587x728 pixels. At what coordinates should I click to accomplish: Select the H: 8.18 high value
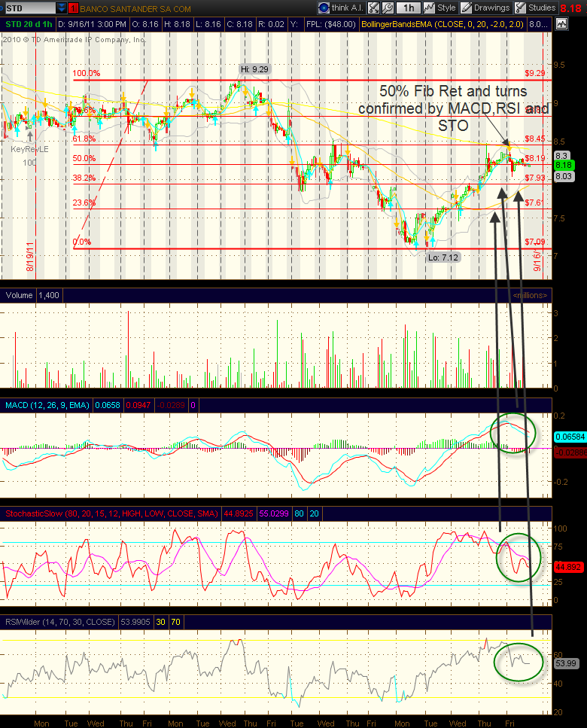click(177, 24)
